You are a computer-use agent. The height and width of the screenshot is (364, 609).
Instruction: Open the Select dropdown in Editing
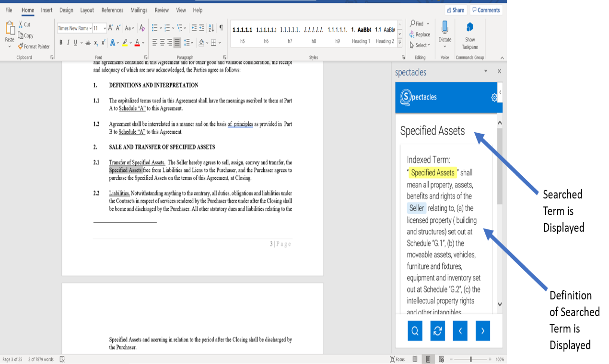pos(420,45)
